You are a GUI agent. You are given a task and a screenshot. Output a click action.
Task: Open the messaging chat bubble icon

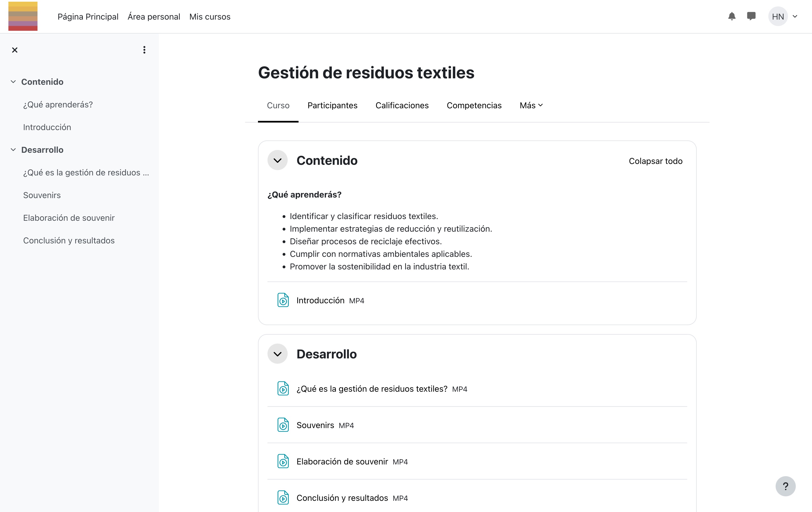[x=751, y=16]
